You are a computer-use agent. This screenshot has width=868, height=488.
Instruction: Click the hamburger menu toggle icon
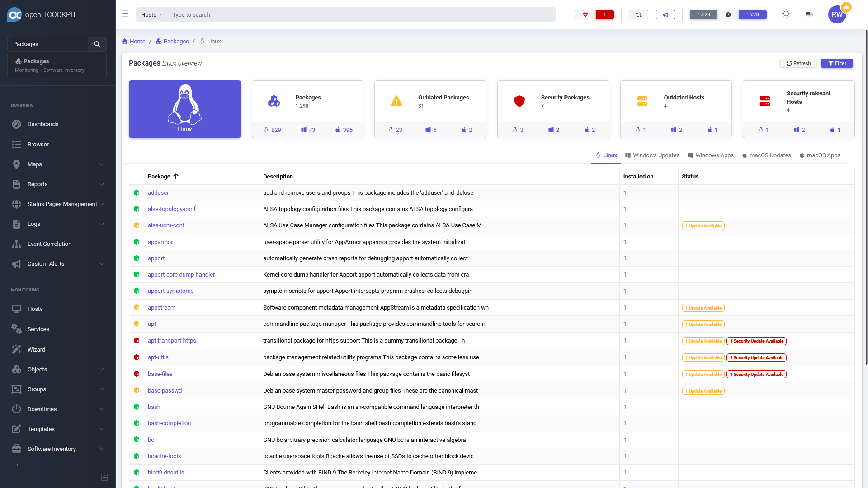125,14
